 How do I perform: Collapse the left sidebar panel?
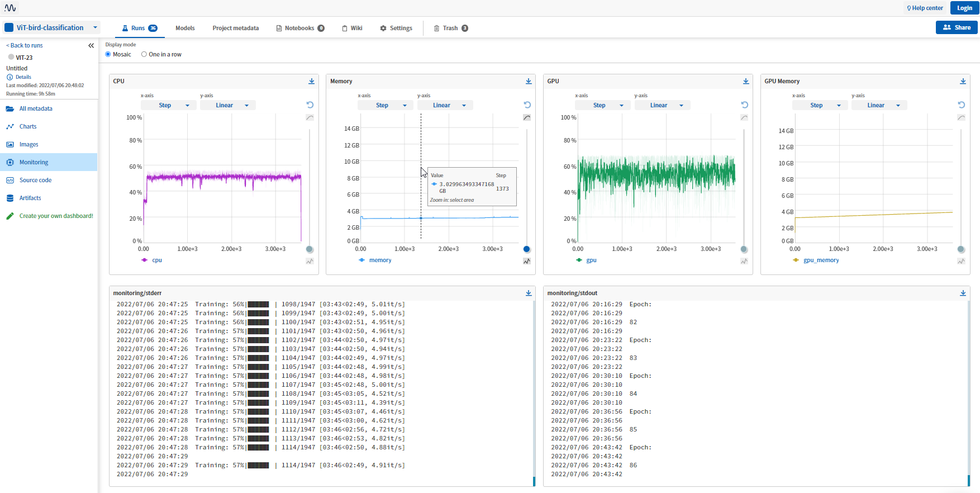91,46
